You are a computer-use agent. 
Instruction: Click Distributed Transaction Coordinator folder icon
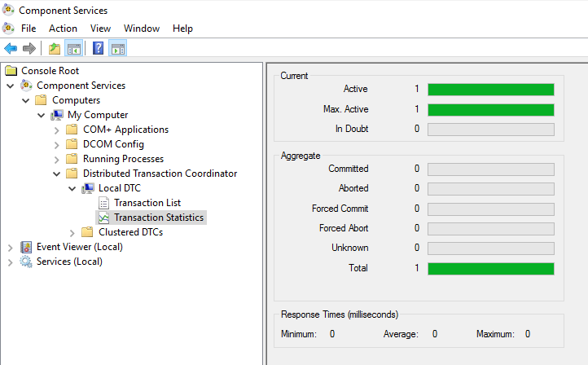72,174
